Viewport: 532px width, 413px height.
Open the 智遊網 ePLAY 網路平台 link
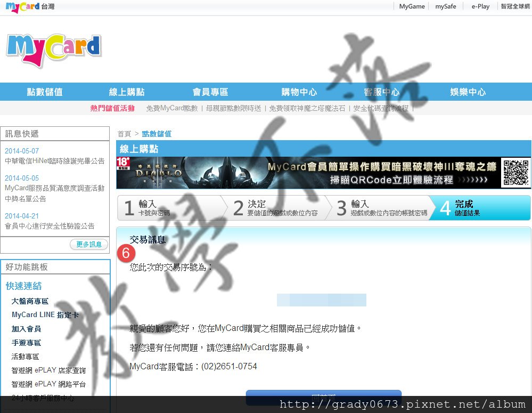(x=48, y=384)
